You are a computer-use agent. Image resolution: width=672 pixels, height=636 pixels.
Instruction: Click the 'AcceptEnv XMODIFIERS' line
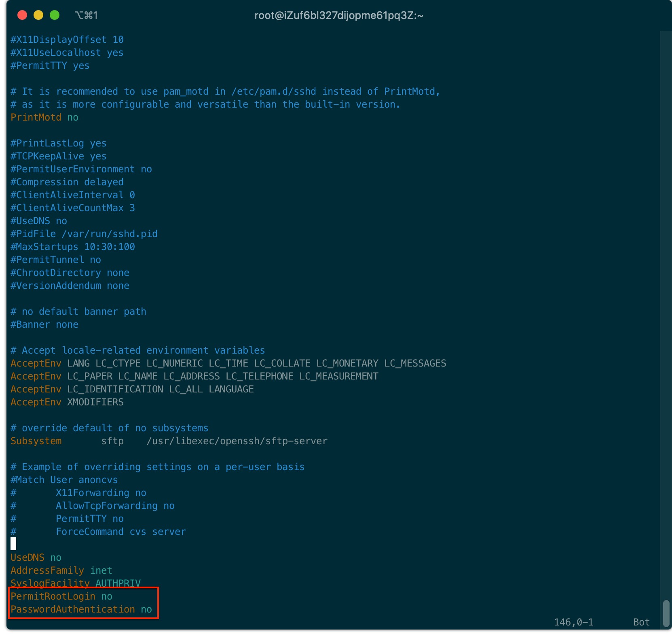[67, 402]
